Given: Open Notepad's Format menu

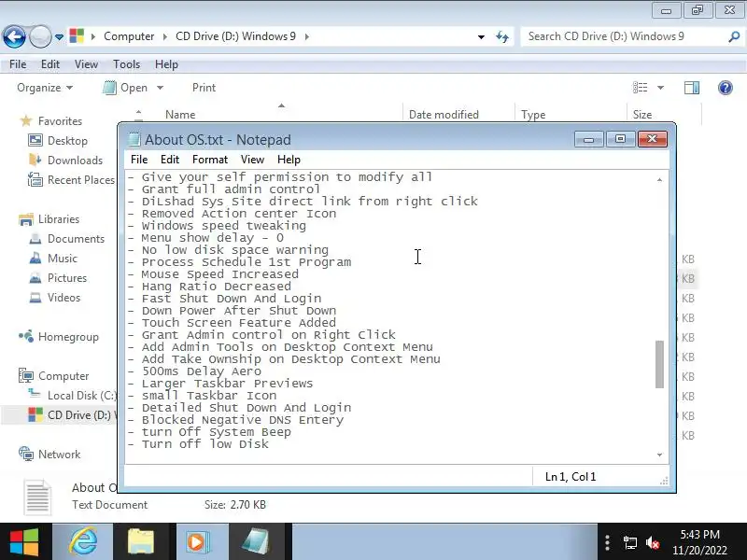Looking at the screenshot, I should [x=210, y=160].
